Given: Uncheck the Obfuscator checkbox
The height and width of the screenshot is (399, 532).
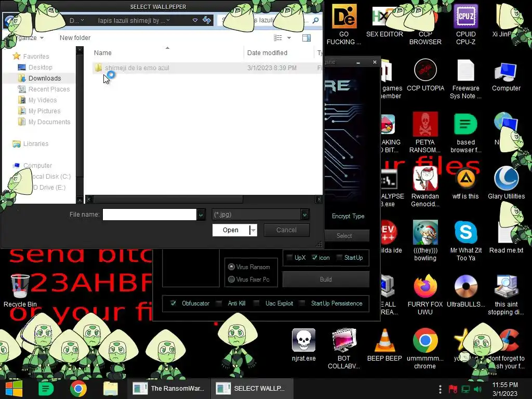Looking at the screenshot, I should pos(174,303).
